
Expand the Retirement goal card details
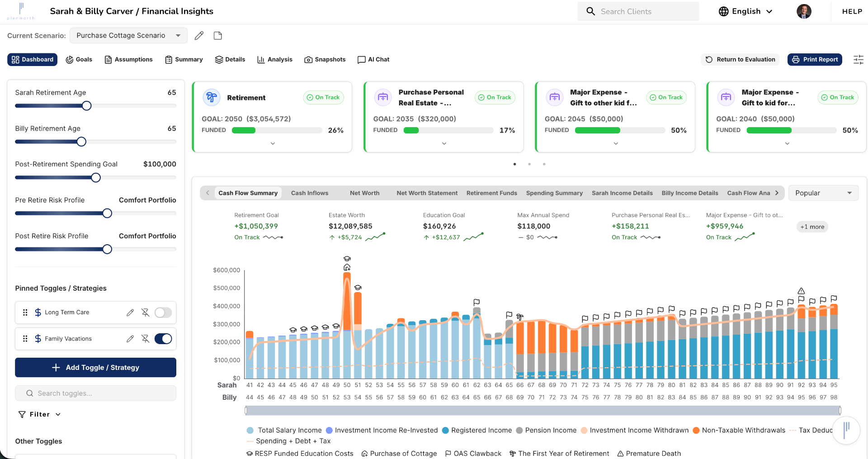(273, 143)
